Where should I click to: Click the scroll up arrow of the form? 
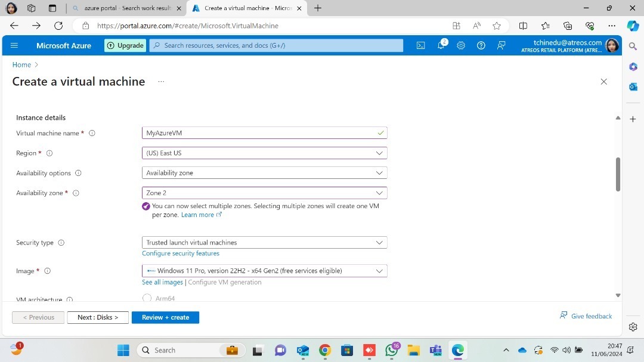618,118
